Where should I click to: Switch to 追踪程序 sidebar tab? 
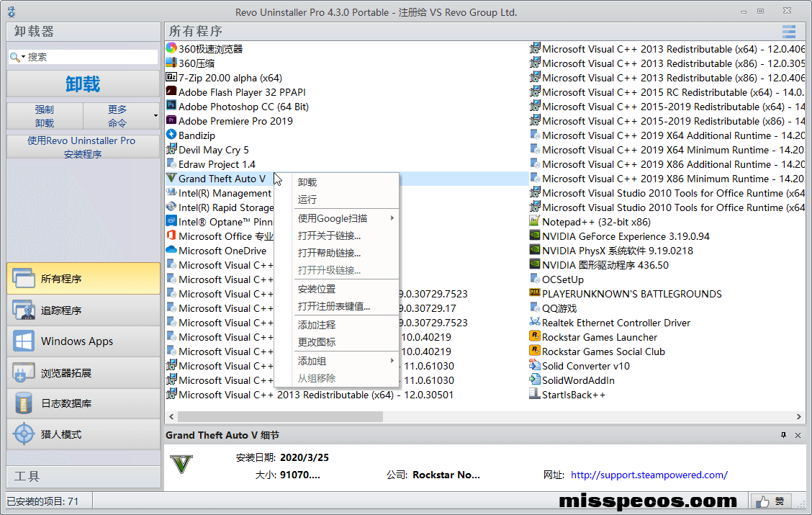click(x=84, y=310)
